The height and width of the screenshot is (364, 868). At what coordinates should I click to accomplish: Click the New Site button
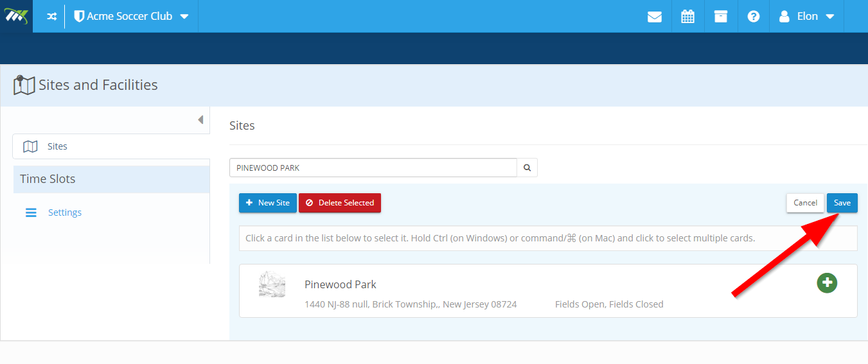(x=268, y=203)
